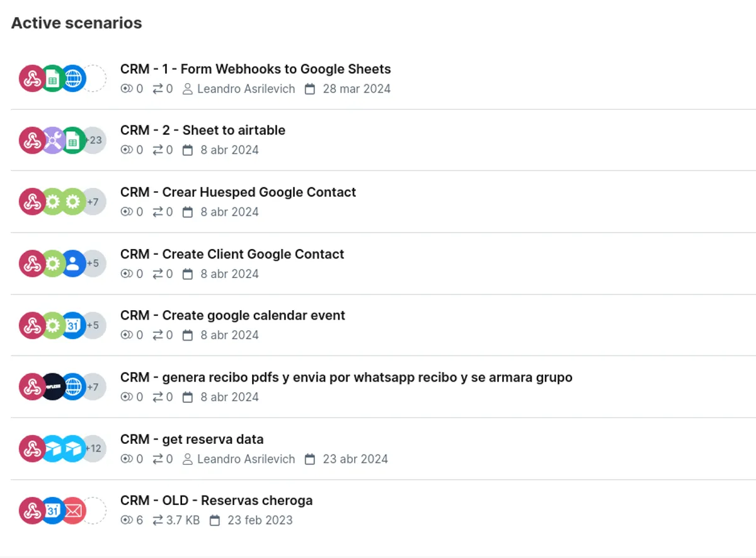Select the Google Sheets icon in first scenario
This screenshot has width=756, height=558.
(52, 78)
